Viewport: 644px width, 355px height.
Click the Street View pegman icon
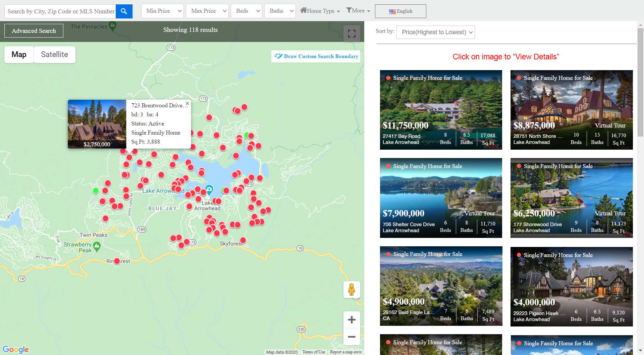(352, 290)
